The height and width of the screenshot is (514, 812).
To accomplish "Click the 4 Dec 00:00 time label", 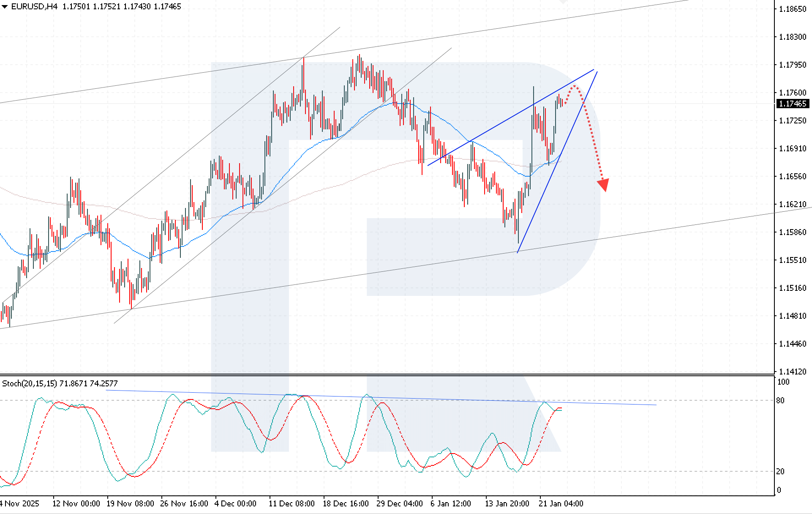I will click(x=235, y=503).
